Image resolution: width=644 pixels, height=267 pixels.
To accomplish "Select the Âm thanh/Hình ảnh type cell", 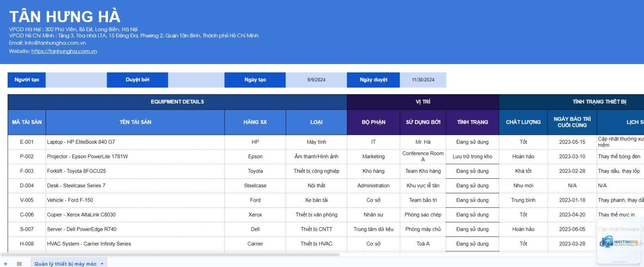I will tap(316, 157).
